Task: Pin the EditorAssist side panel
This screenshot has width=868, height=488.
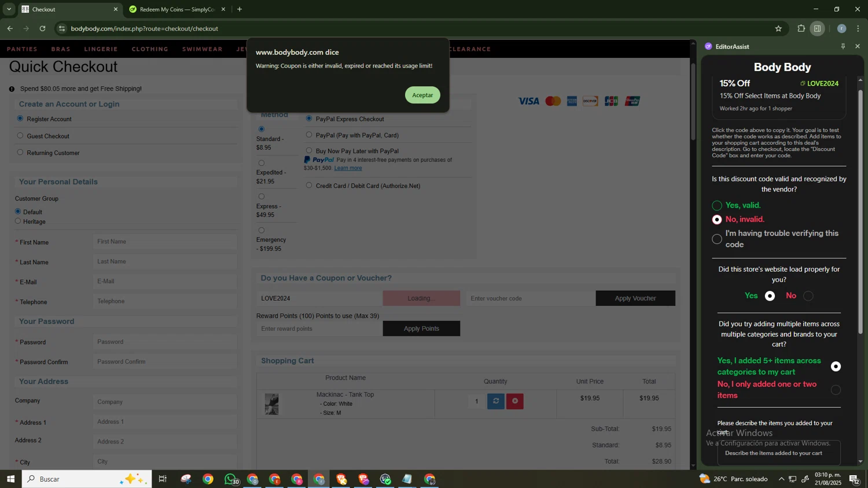Action: [843, 46]
